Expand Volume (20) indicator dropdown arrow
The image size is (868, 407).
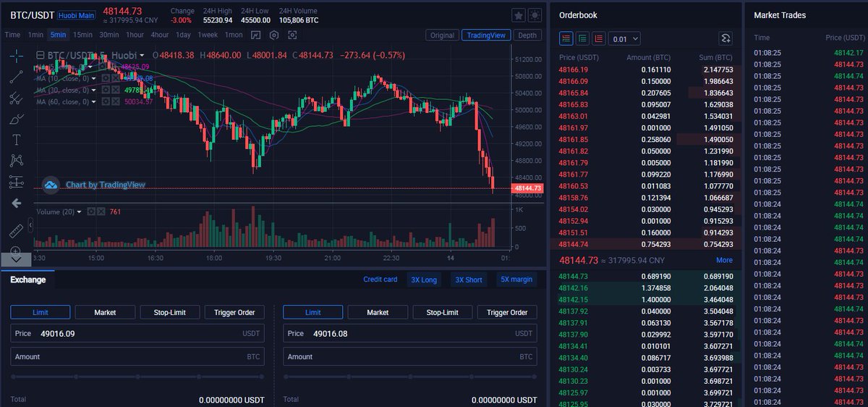click(79, 211)
